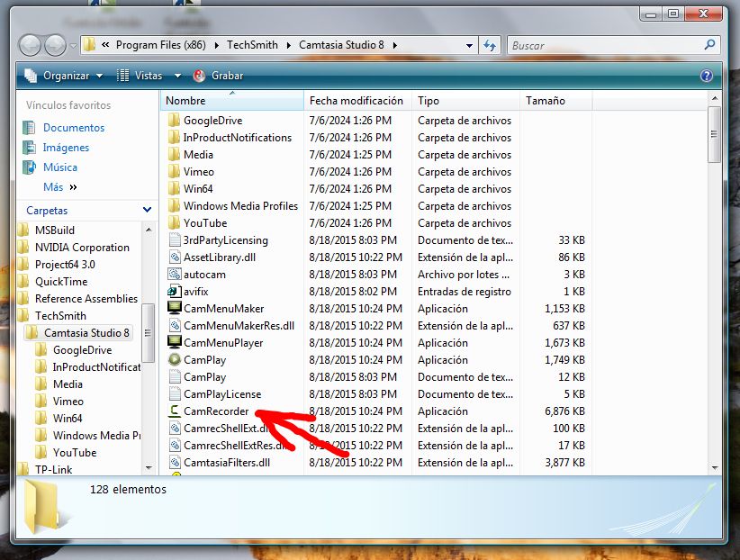The image size is (740, 560).
Task: Show more favorite links via Más
Action: point(60,187)
